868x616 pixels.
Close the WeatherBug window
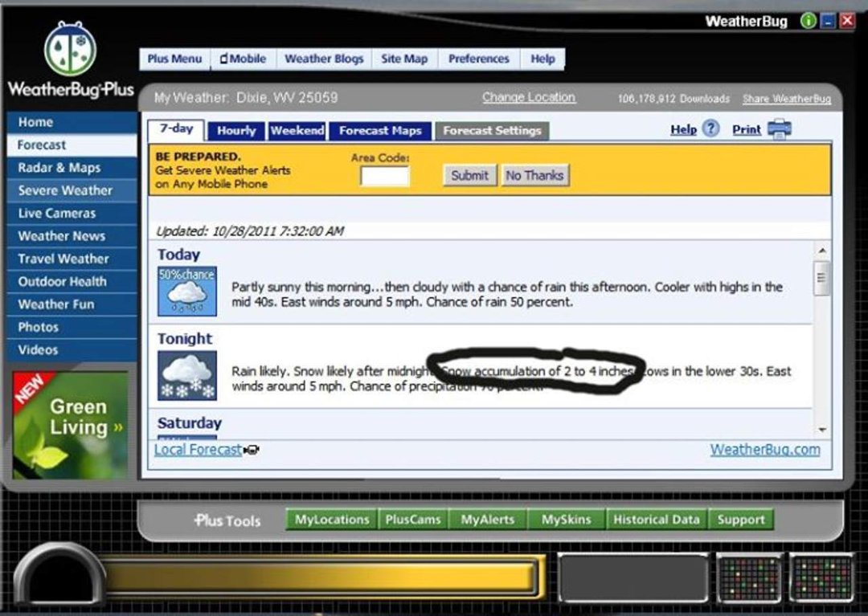point(848,21)
